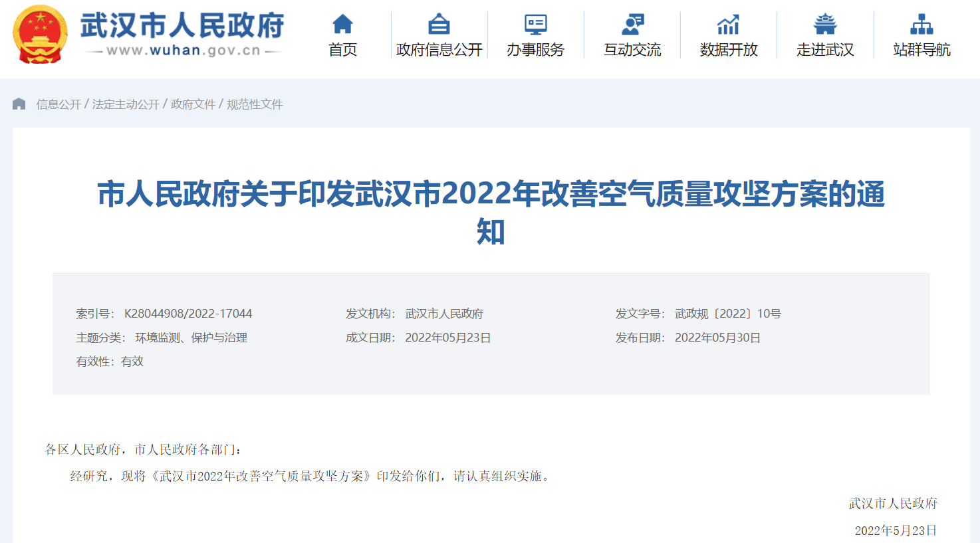The width and height of the screenshot is (980, 543).
Task: Click the 站群导航 sitemap icon
Action: (x=921, y=25)
